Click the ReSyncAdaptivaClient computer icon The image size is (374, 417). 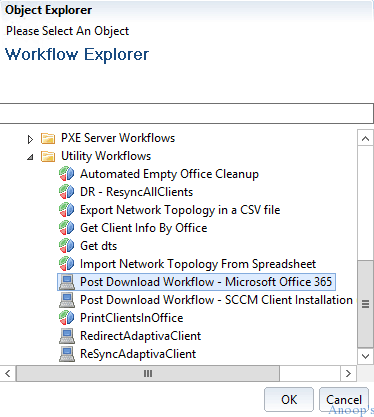[67, 354]
